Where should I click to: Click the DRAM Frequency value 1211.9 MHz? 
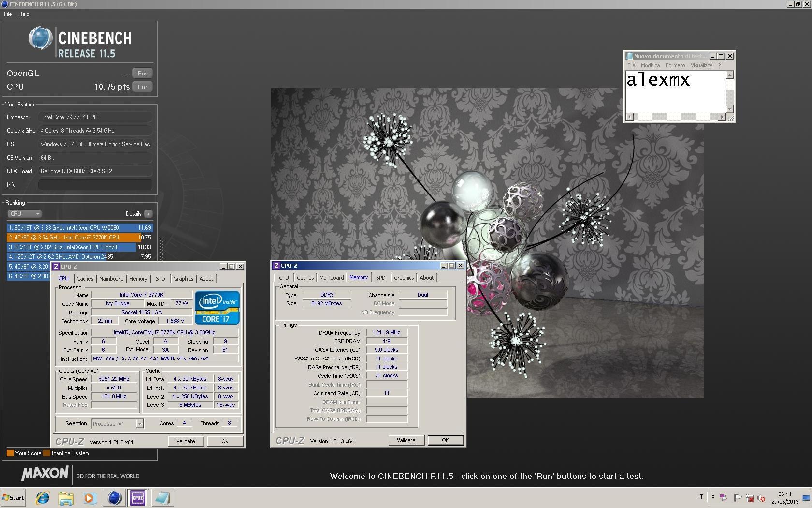click(x=387, y=332)
